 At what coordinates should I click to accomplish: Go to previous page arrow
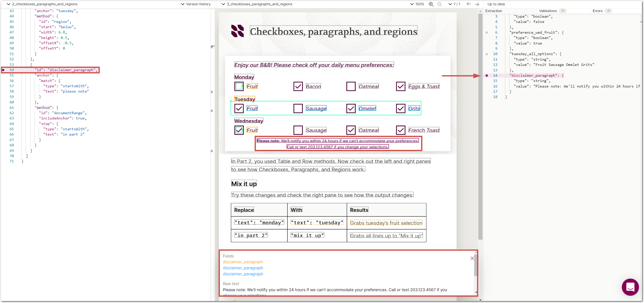click(468, 4)
